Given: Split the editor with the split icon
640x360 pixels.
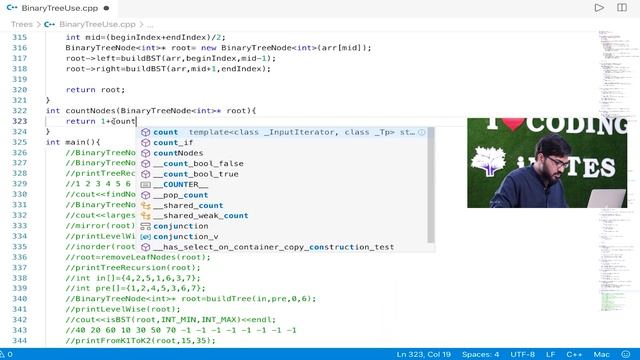Looking at the screenshot, I should click(622, 8).
